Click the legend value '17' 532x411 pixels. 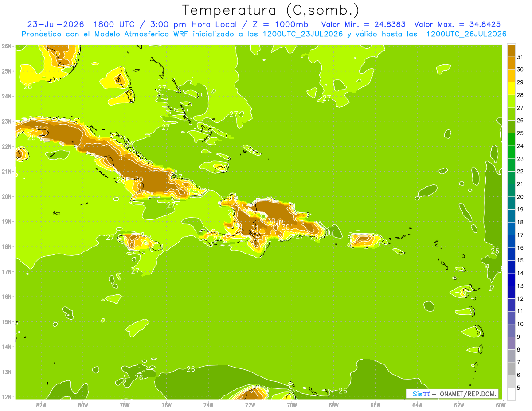(520, 235)
